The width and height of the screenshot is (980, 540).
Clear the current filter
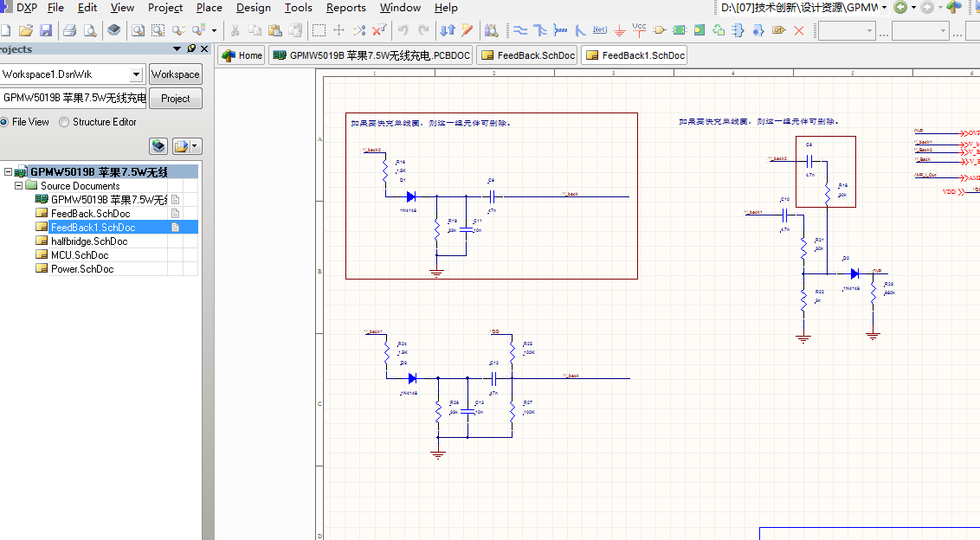coord(378,30)
